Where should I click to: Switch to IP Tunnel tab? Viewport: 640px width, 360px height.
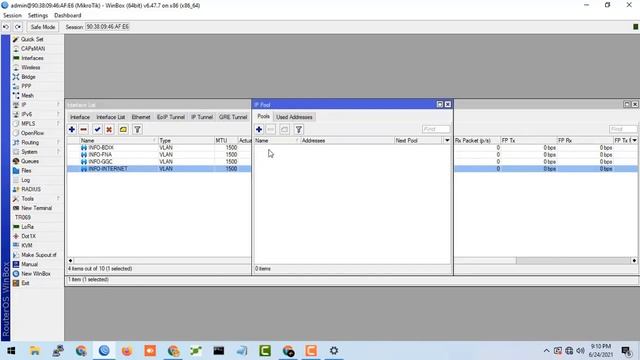pos(202,117)
